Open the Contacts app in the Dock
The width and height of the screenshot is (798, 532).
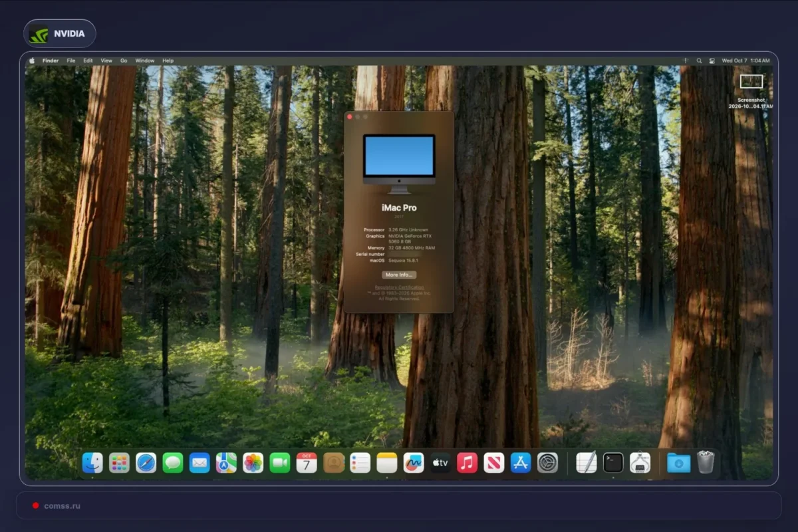333,462
